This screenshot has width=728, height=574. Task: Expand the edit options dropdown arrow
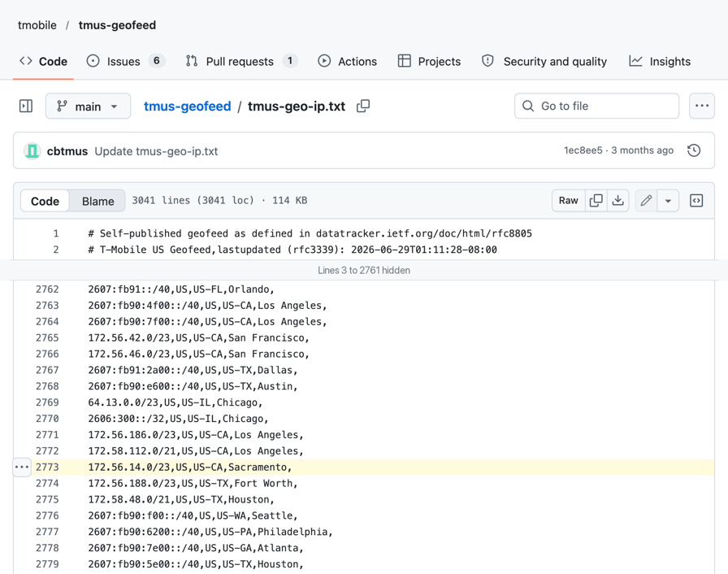668,201
